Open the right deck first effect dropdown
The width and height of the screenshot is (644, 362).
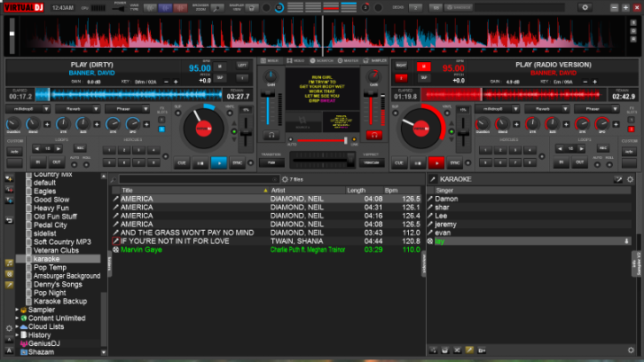tap(497, 109)
